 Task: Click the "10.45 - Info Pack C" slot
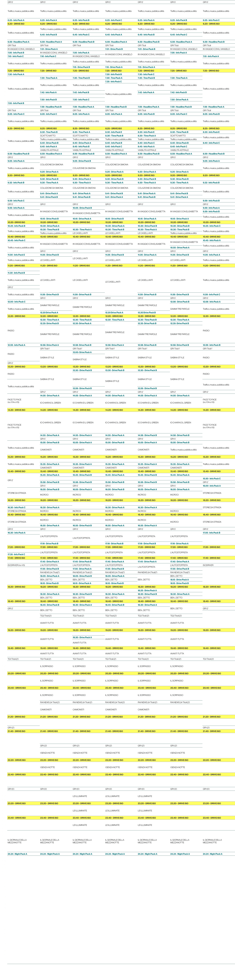[x=16, y=240]
